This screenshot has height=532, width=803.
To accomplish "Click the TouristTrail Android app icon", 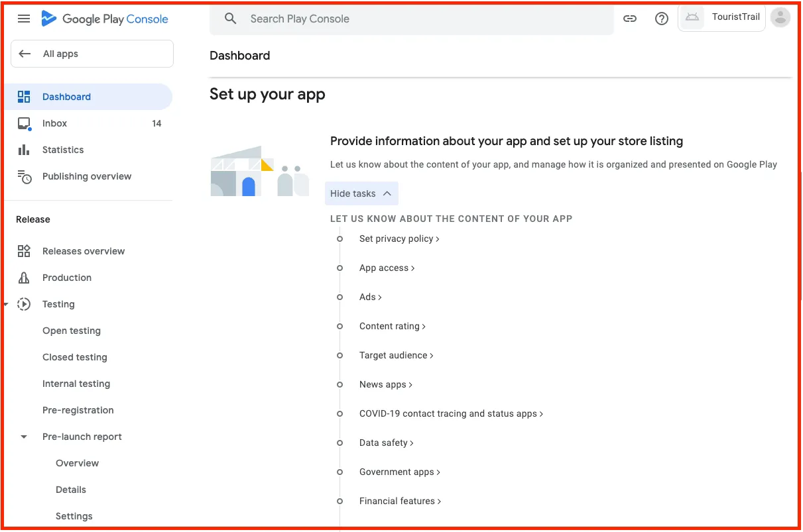I will [x=692, y=18].
